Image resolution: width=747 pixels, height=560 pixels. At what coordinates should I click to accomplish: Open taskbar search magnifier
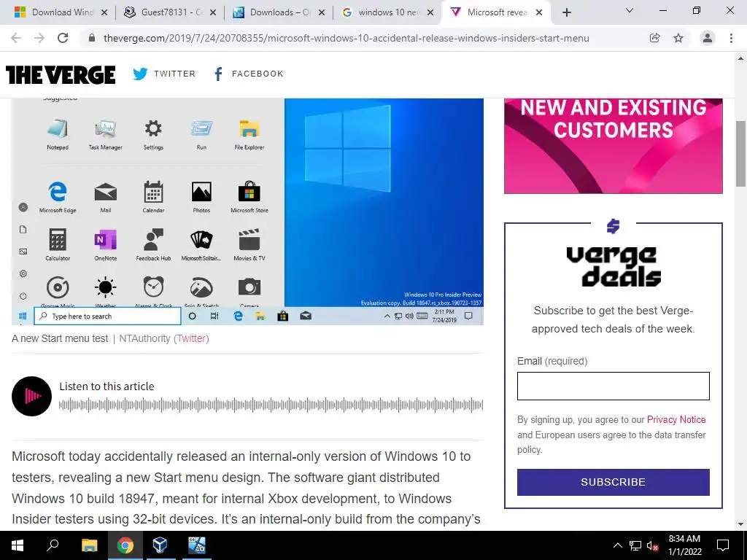click(x=53, y=545)
